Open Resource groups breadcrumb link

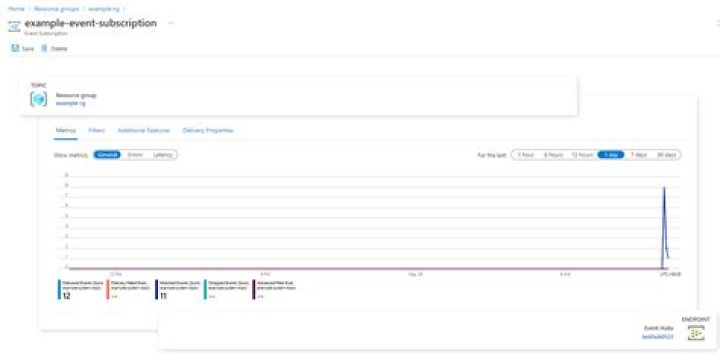pos(56,9)
